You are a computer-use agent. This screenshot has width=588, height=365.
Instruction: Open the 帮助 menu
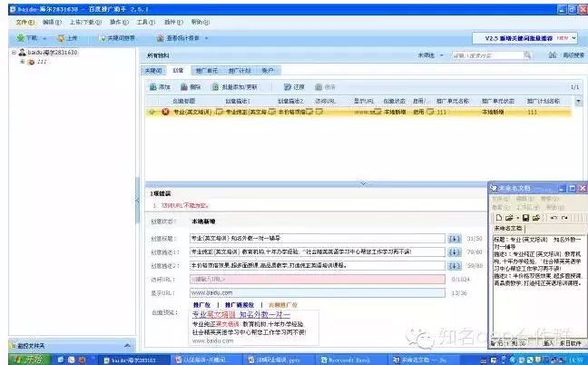(x=201, y=22)
